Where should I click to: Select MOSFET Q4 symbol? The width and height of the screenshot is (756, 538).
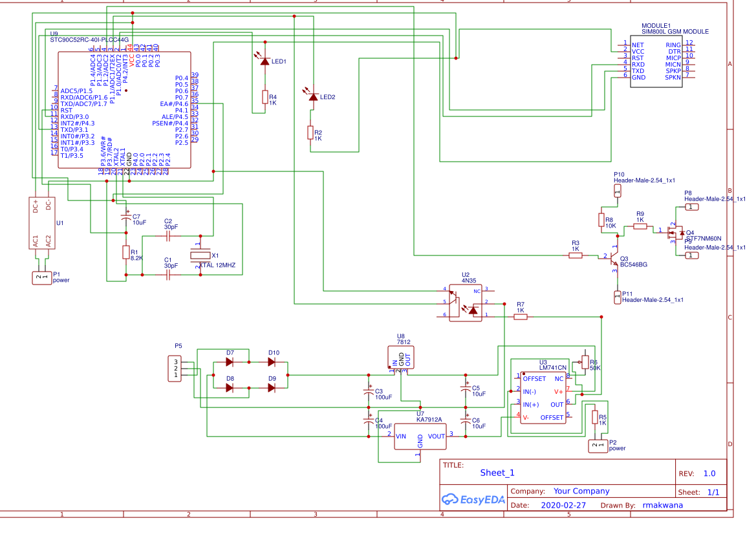[675, 233]
